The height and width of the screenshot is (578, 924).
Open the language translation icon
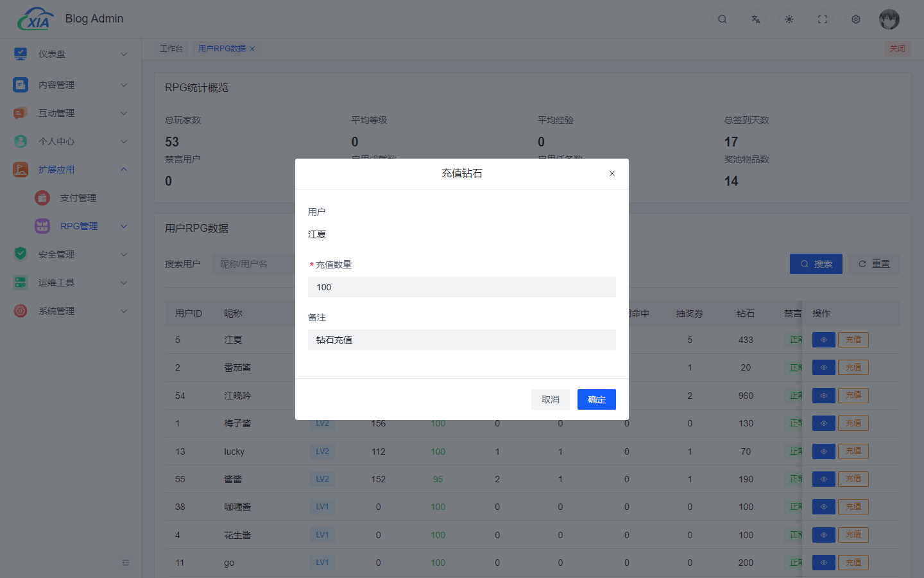pos(756,19)
